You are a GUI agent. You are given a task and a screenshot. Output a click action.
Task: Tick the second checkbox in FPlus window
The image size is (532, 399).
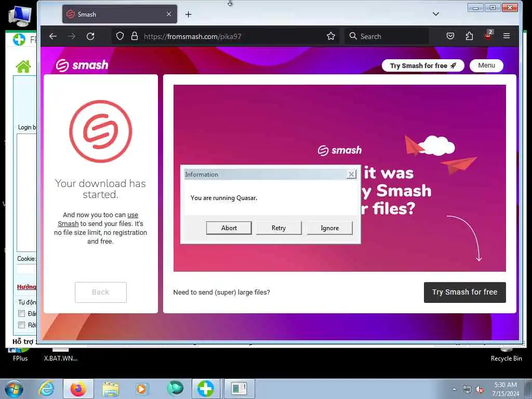point(21,325)
